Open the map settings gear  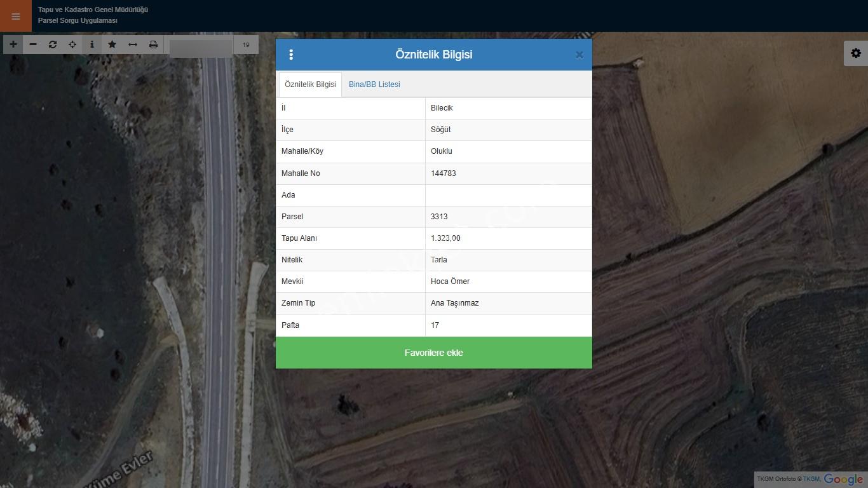point(856,53)
